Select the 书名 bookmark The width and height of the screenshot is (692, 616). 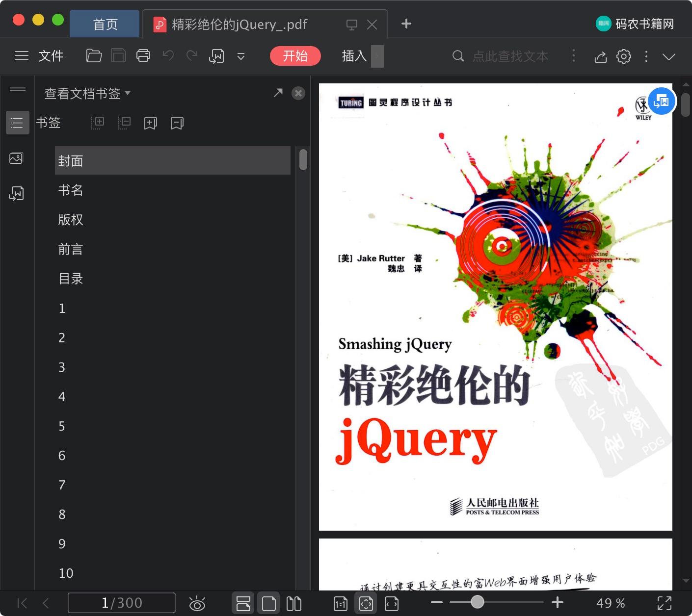click(x=173, y=190)
